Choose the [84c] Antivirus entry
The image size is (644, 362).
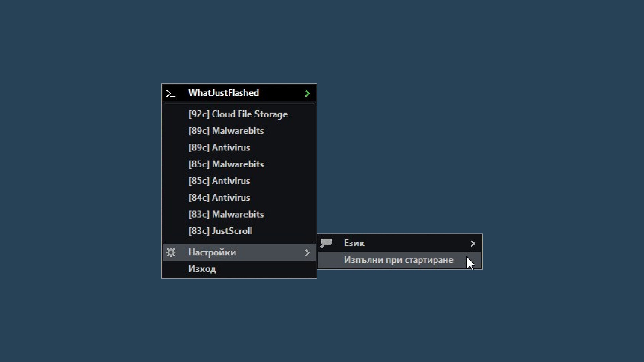219,198
